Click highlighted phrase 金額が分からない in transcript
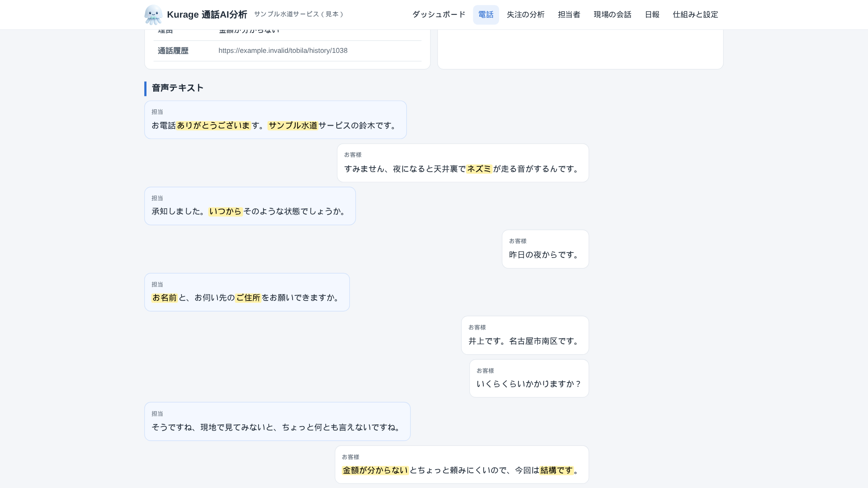The width and height of the screenshot is (868, 488). [375, 470]
